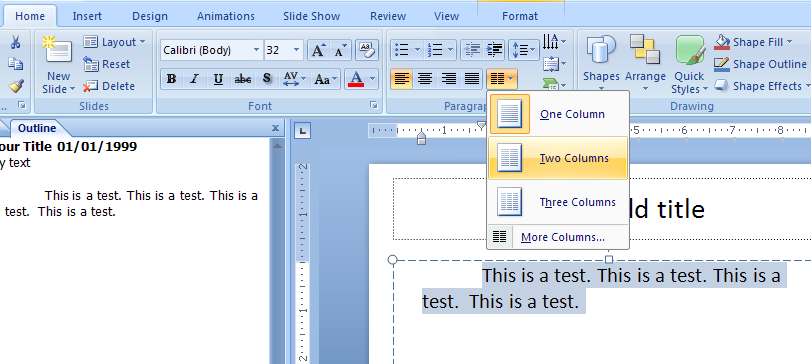The height and width of the screenshot is (364, 811).
Task: Select Justify text alignment
Action: pos(471,79)
